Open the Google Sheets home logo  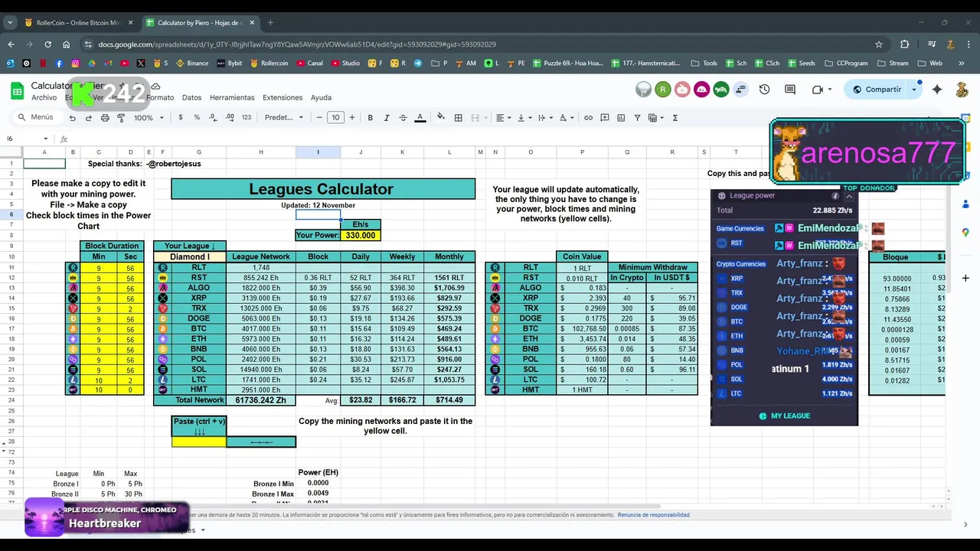pos(17,91)
